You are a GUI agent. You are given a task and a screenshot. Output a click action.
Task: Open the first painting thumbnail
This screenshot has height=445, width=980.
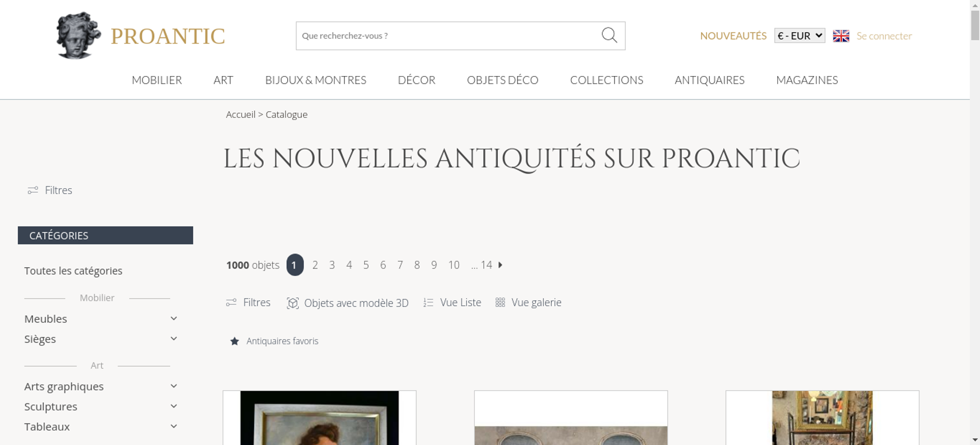tap(319, 418)
